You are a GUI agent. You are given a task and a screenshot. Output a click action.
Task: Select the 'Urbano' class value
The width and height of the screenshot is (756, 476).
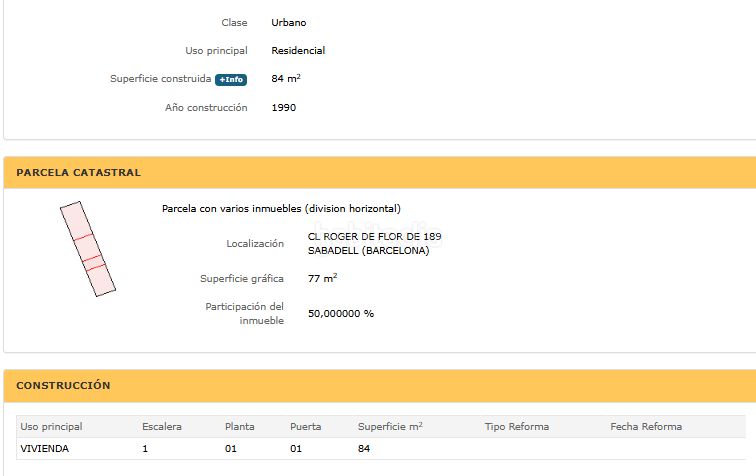tap(288, 23)
